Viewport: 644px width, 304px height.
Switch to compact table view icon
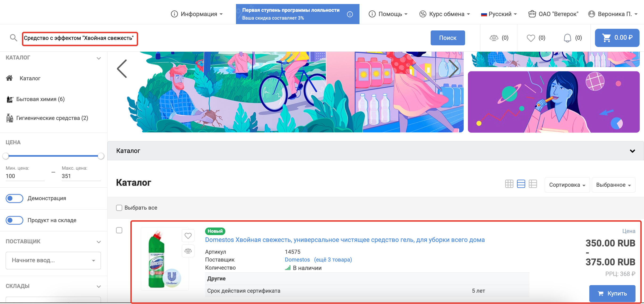533,184
